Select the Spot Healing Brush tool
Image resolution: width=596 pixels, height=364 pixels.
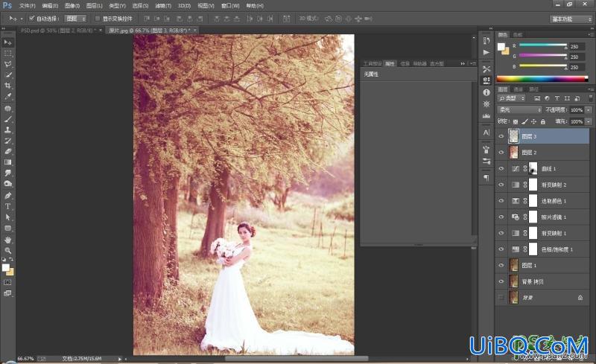point(7,108)
